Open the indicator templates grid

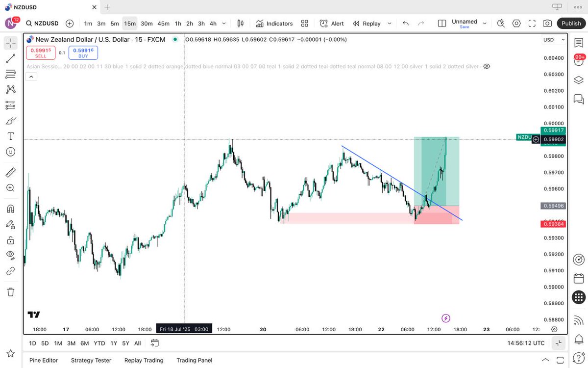(x=305, y=24)
